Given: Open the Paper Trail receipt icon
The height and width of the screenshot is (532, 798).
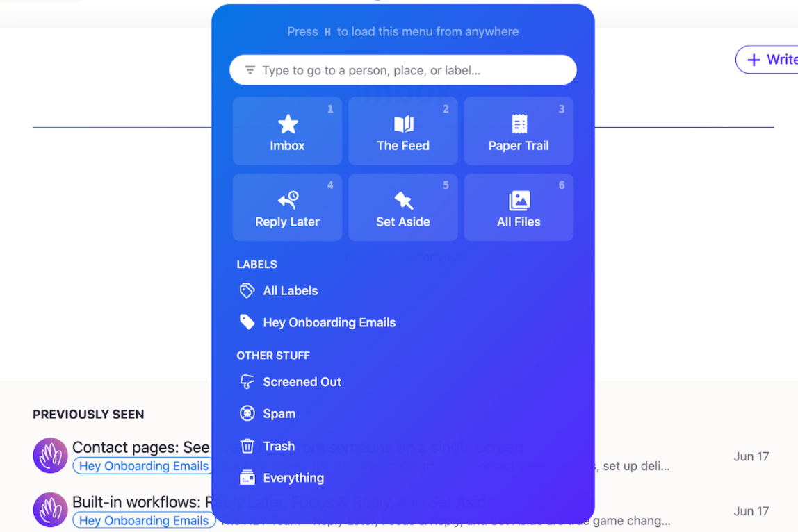Looking at the screenshot, I should coord(519,124).
